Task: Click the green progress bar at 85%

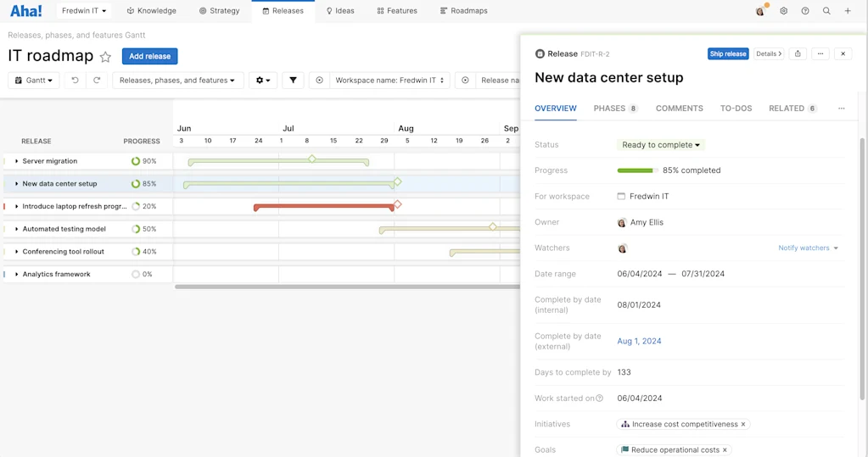Action: (636, 170)
